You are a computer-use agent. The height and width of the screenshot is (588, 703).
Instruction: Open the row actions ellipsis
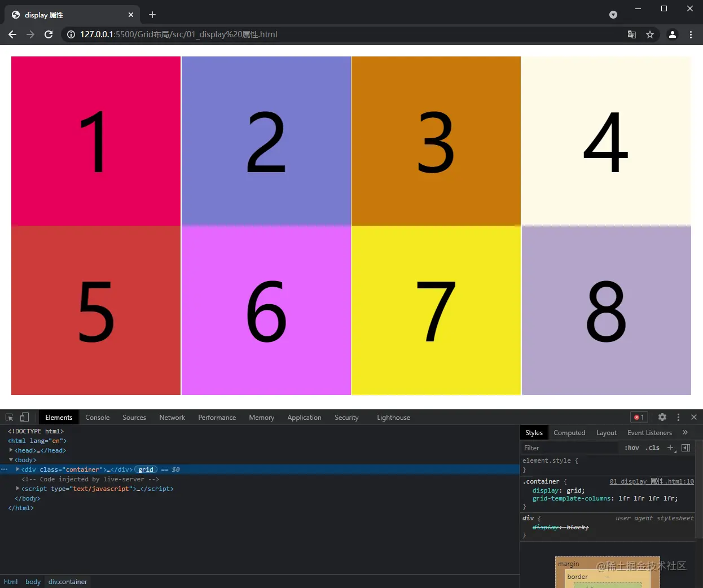5,469
